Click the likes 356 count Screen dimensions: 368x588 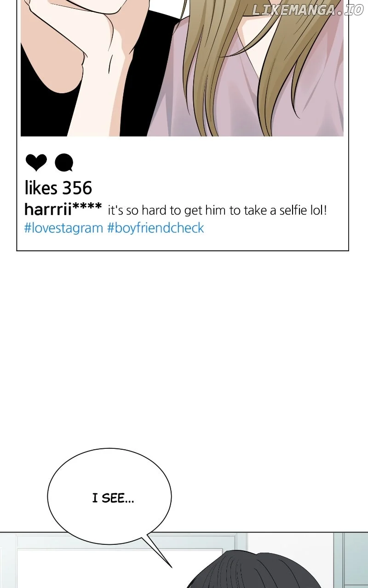pyautogui.click(x=58, y=187)
